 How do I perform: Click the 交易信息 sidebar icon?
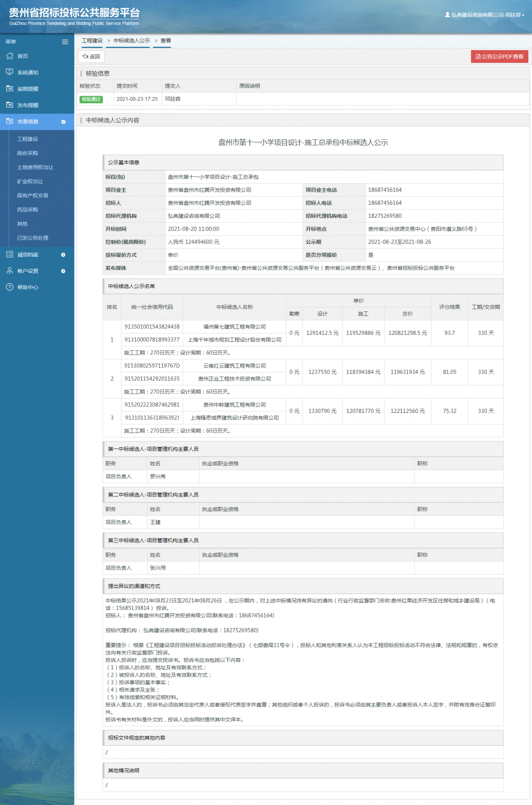tap(10, 121)
